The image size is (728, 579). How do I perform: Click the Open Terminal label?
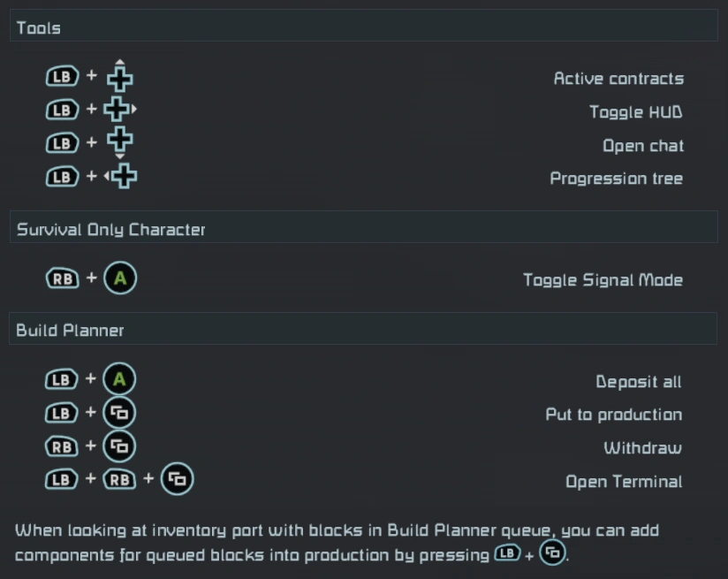[x=623, y=482]
